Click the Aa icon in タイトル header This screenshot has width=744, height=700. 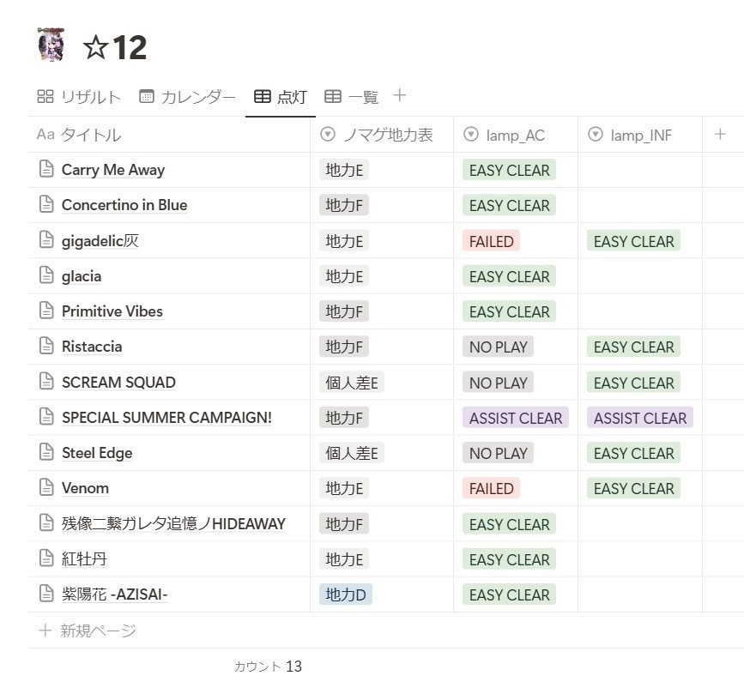45,134
